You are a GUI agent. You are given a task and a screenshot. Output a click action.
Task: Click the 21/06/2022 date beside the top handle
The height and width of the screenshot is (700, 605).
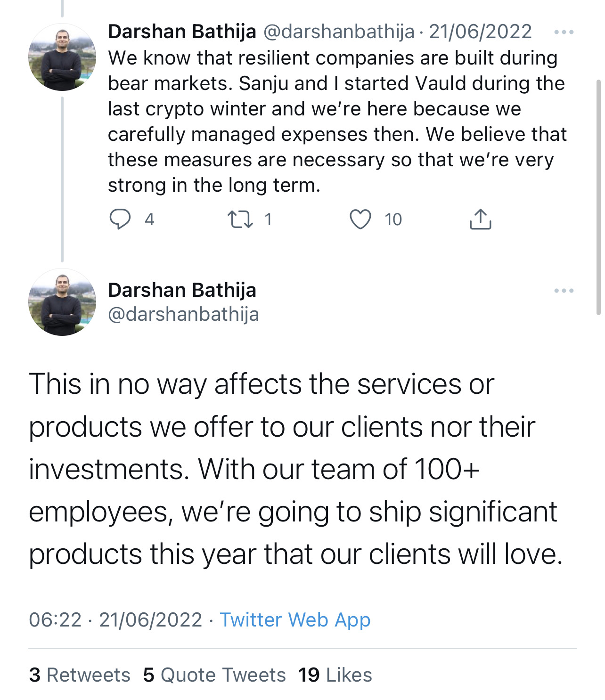(x=480, y=32)
